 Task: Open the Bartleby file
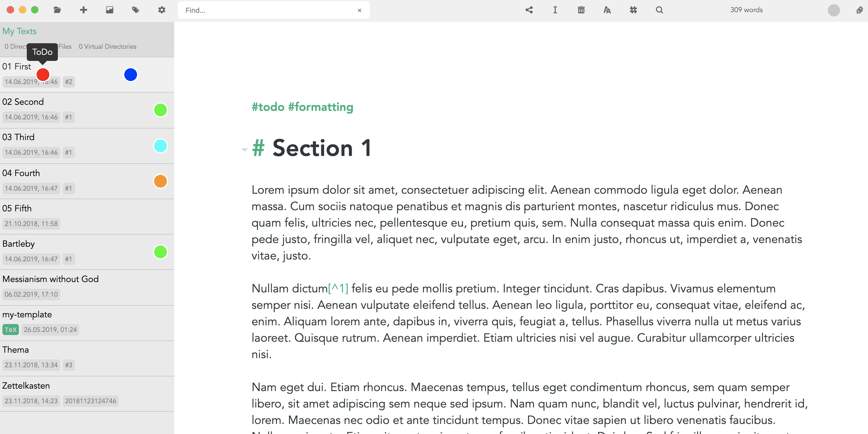87,252
